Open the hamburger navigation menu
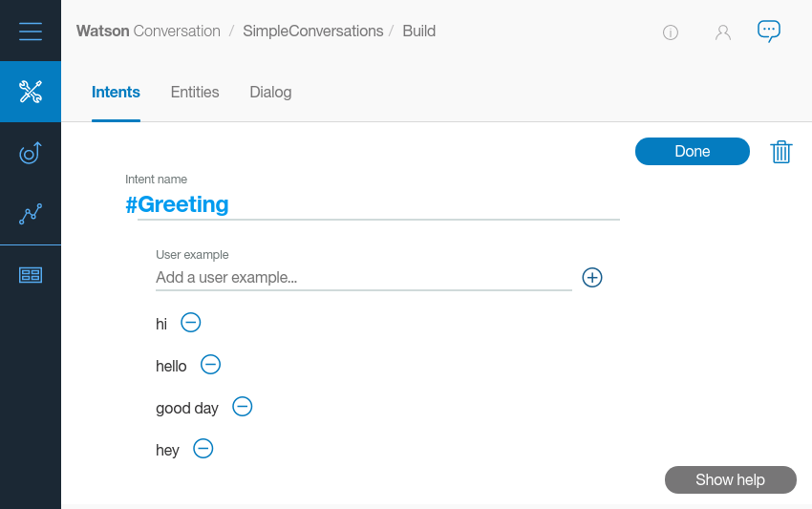This screenshot has width=812, height=509. pos(31,31)
